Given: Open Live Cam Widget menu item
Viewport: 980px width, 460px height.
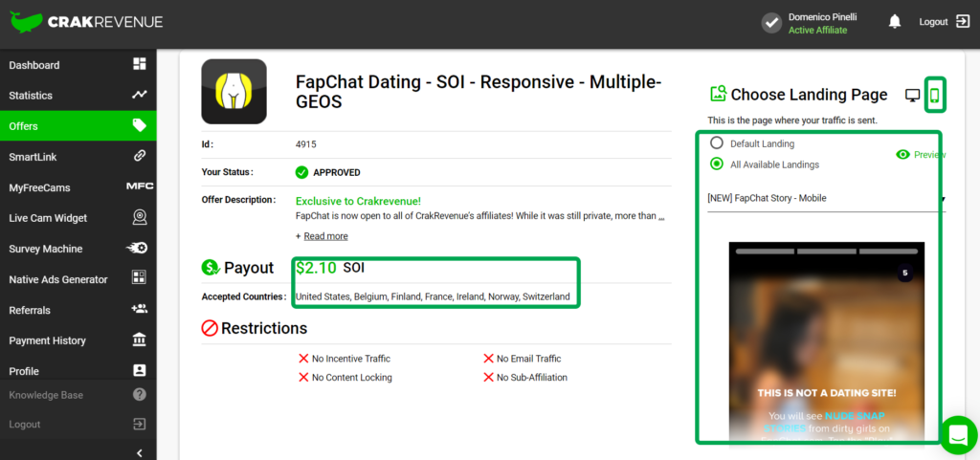Looking at the screenshot, I should pyautogui.click(x=48, y=218).
